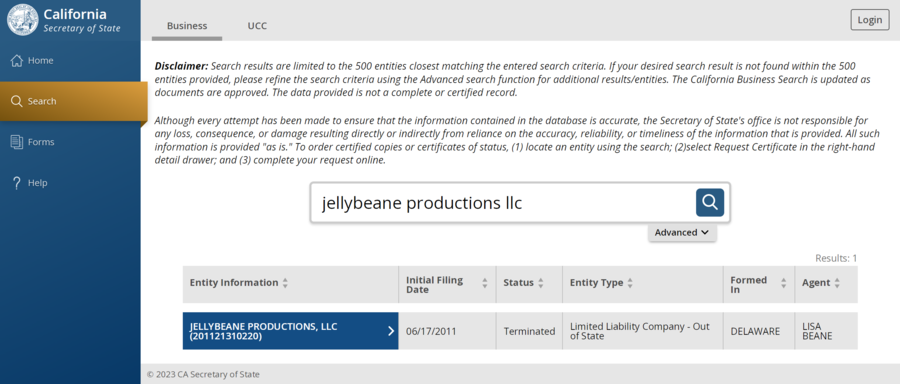Open Home in the sidebar
This screenshot has width=900, height=384.
[x=70, y=60]
